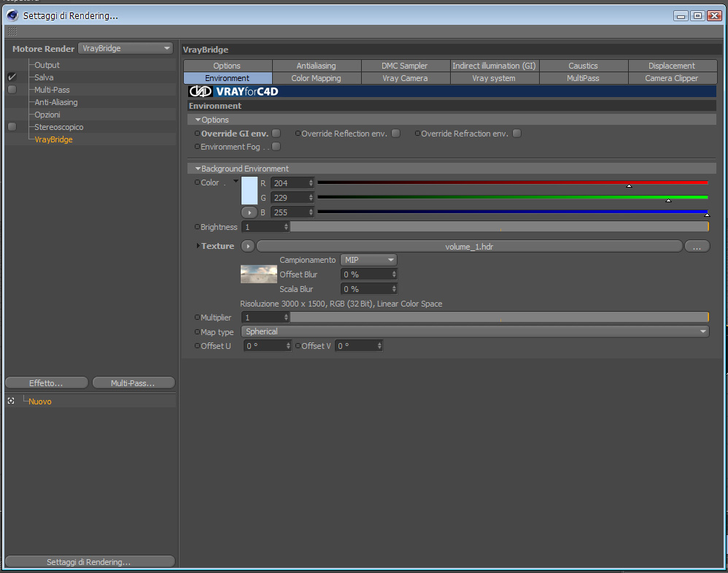Screen dimensions: 728x573
Task: Click the volume_1.hdr preview thumbnail
Action: point(259,274)
